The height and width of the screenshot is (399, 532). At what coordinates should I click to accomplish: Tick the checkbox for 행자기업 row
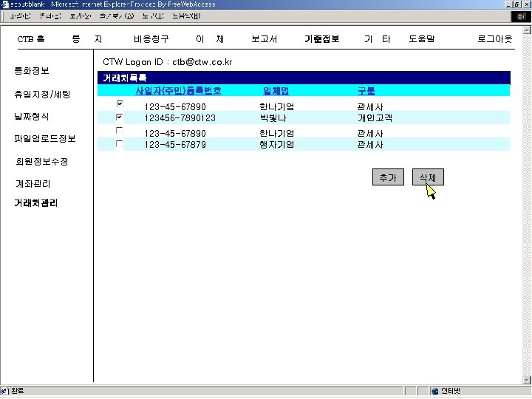(x=120, y=144)
